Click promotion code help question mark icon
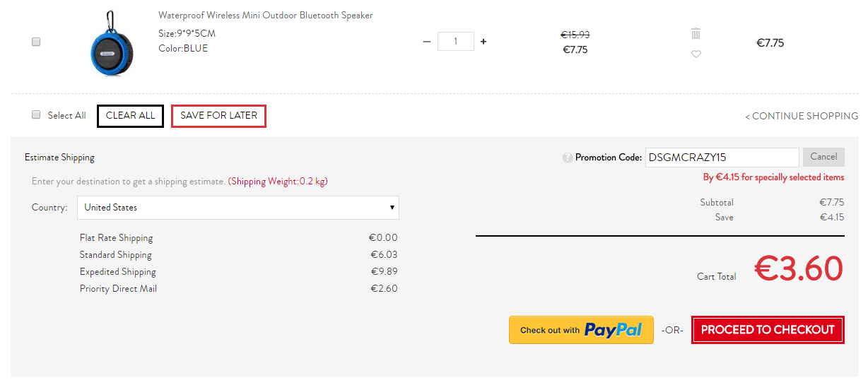 (x=568, y=158)
